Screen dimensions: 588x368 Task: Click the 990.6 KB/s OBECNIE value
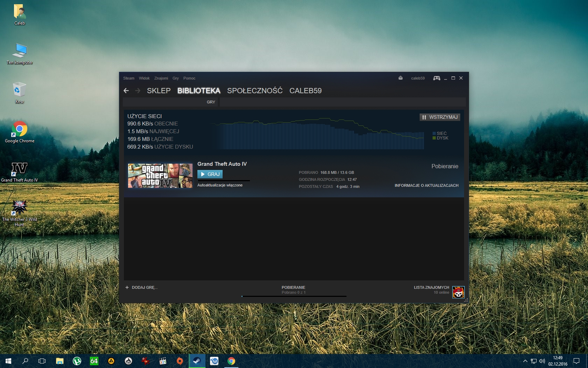153,124
